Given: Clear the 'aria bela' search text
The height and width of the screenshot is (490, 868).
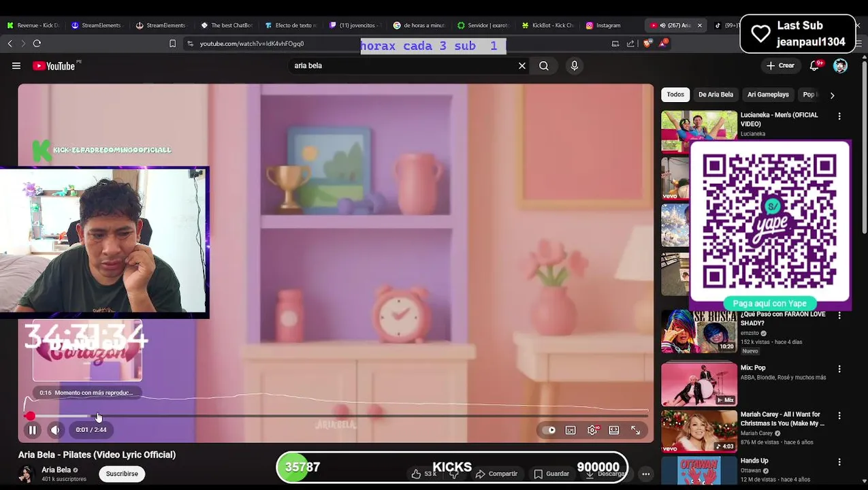Looking at the screenshot, I should pyautogui.click(x=522, y=66).
